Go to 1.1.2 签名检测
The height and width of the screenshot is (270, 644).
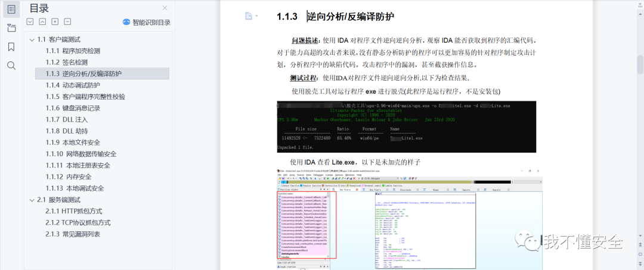[67, 63]
